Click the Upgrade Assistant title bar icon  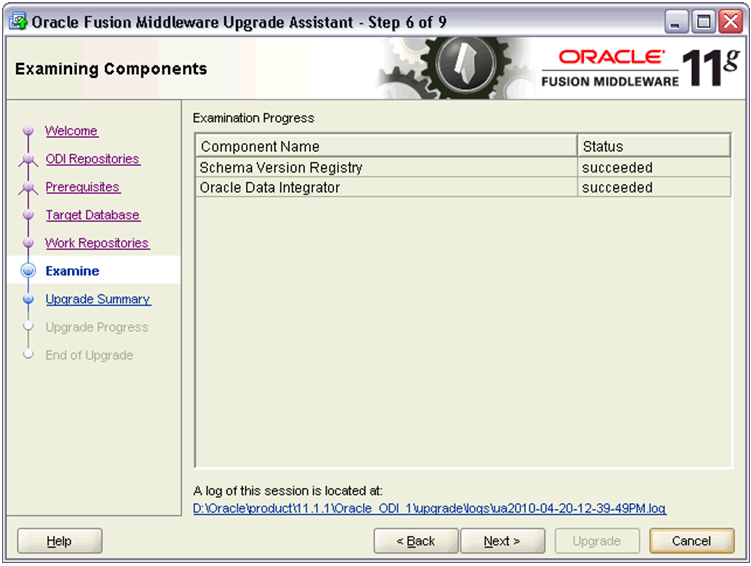(18, 22)
